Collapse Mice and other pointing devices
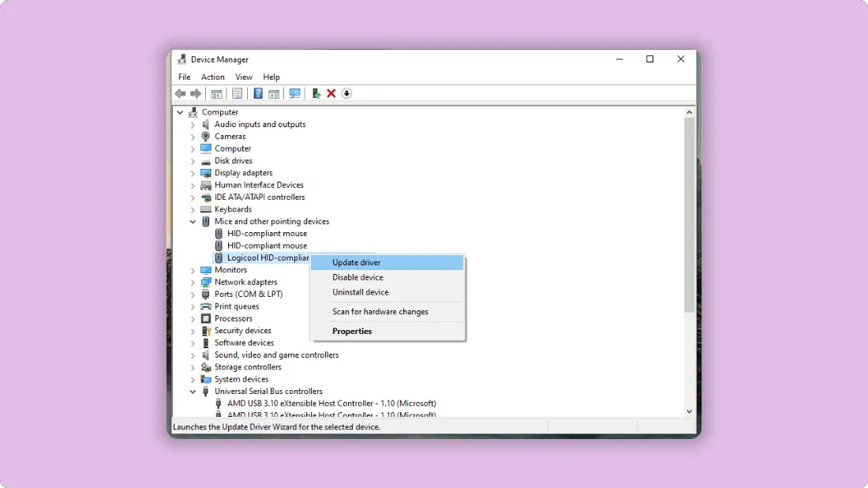868x488 pixels. coord(193,222)
